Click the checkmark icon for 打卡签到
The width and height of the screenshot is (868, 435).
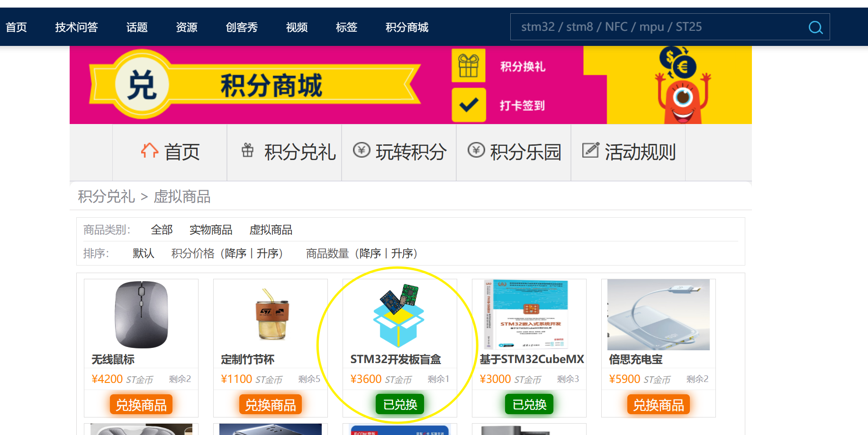[469, 105]
